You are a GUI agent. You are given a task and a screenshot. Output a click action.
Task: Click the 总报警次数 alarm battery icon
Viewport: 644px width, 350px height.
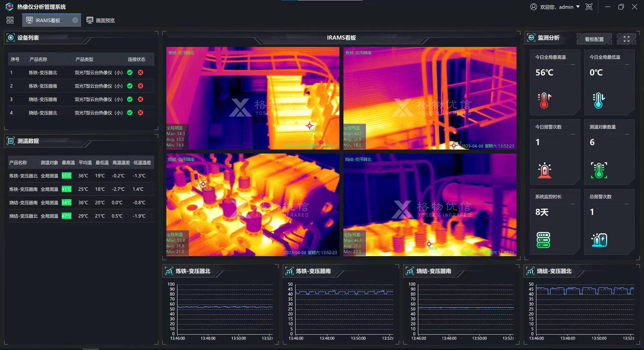599,240
